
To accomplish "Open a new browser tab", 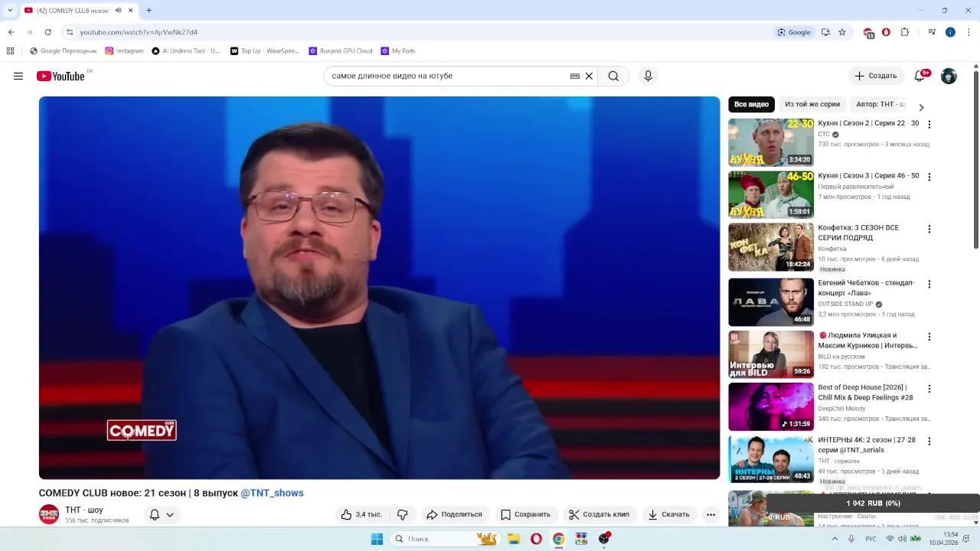I will (149, 10).
